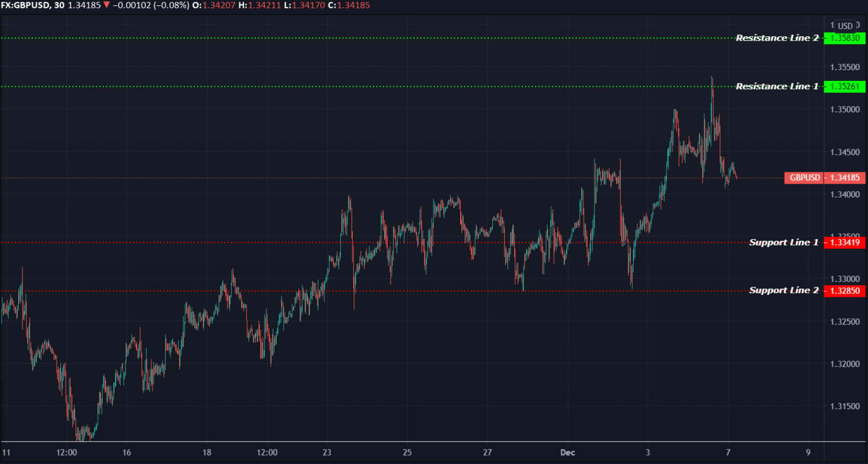Screen dimensions: 868x464
Task: Click the 9 date on time axis
Action: 809,453
